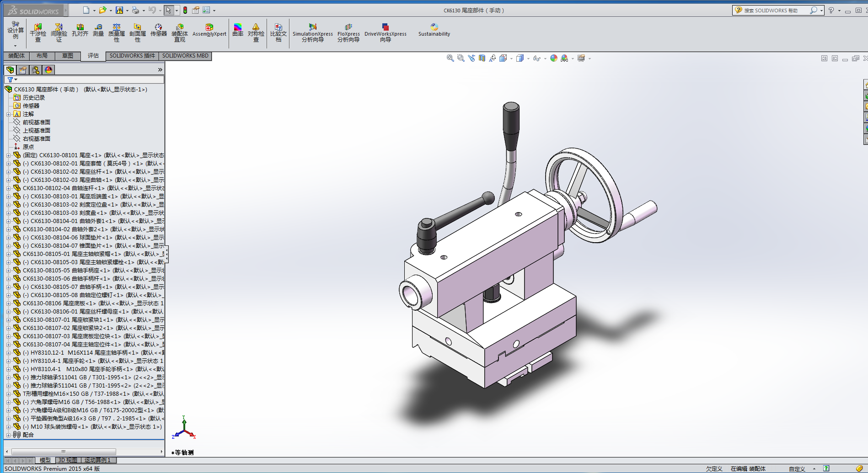The image size is (868, 473).
Task: Click the rebuild traffic light icon
Action: point(185,10)
